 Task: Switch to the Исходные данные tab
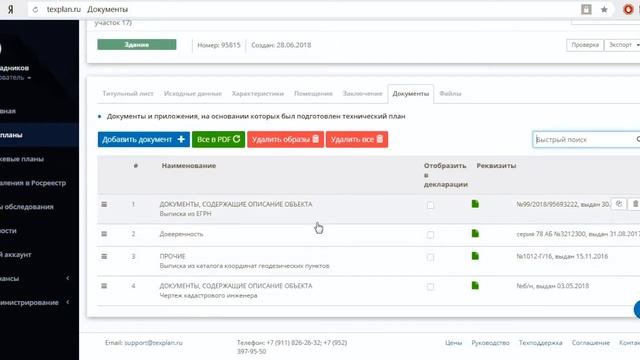tap(193, 93)
